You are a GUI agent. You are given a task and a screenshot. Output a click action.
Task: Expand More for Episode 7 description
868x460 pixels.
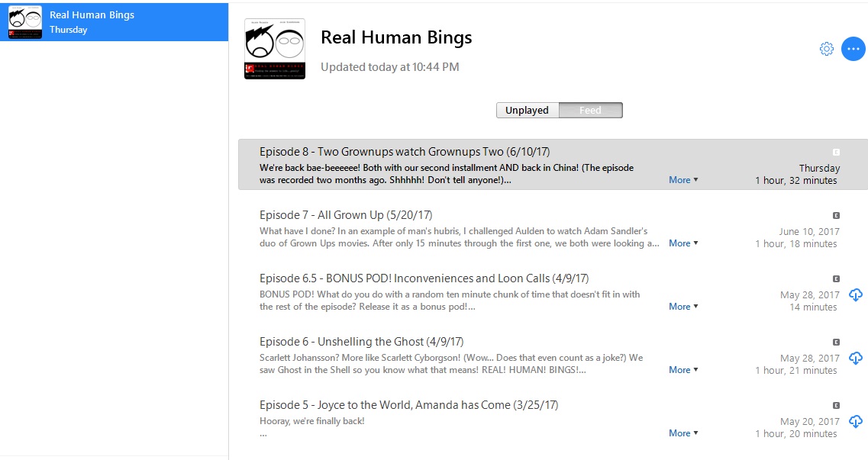tap(683, 243)
